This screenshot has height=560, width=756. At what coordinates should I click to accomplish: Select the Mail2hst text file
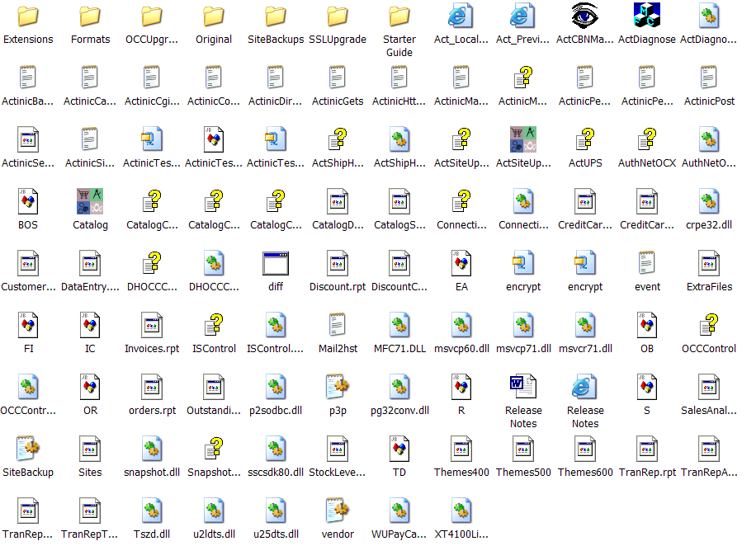click(338, 326)
